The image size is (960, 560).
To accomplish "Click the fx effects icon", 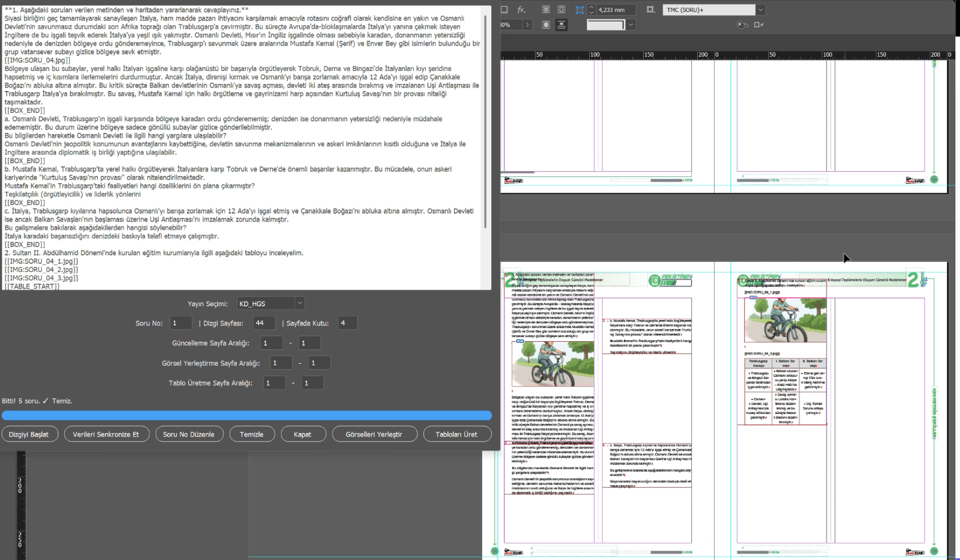I will coord(521,10).
